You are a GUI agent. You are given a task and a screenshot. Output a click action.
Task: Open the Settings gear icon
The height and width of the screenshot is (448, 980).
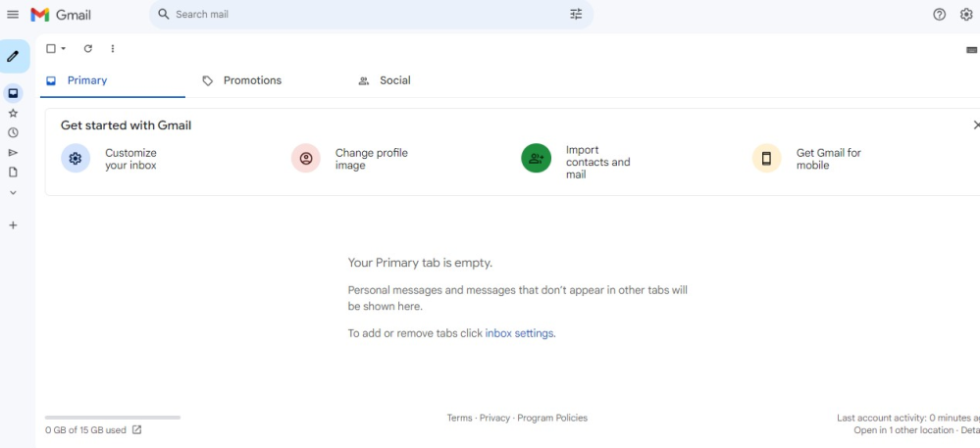966,15
